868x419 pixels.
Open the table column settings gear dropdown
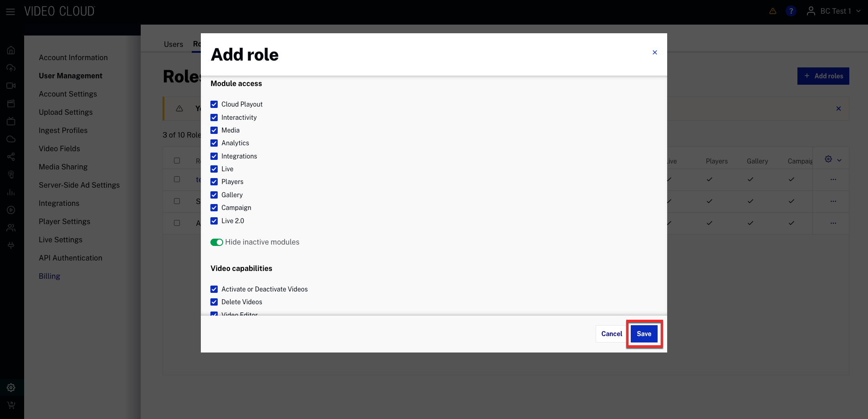833,159
